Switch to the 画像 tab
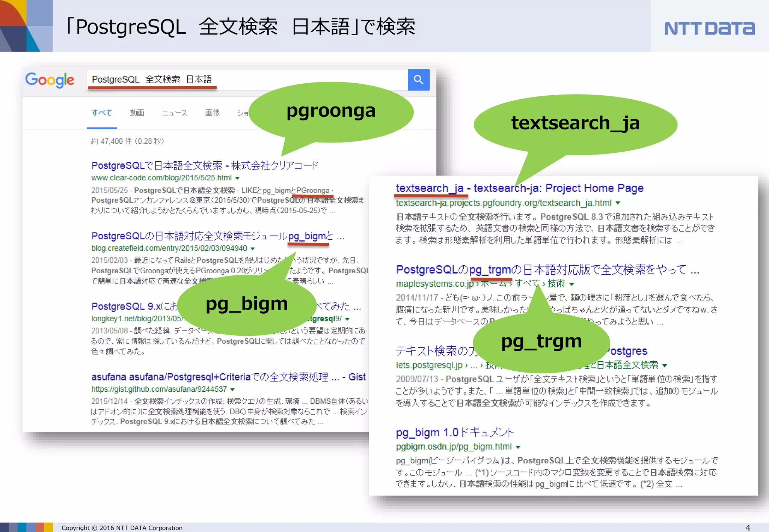Viewport: 769px width, 532px height. [x=213, y=113]
